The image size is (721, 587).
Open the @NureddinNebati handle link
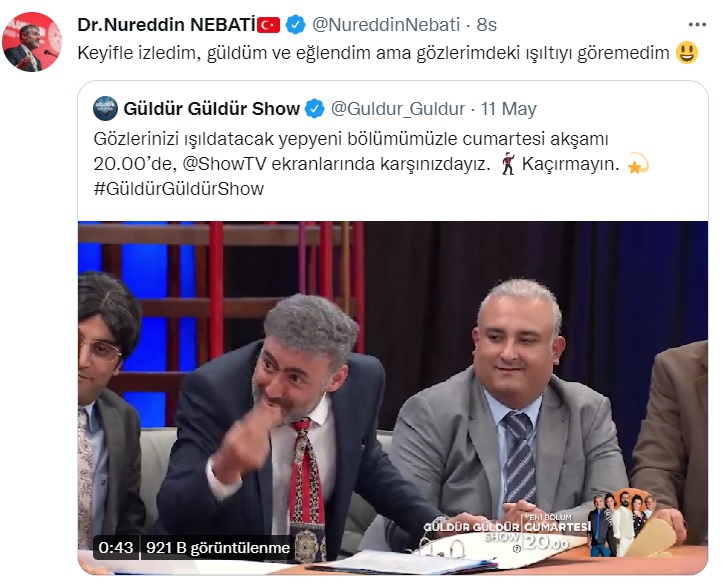[x=386, y=25]
